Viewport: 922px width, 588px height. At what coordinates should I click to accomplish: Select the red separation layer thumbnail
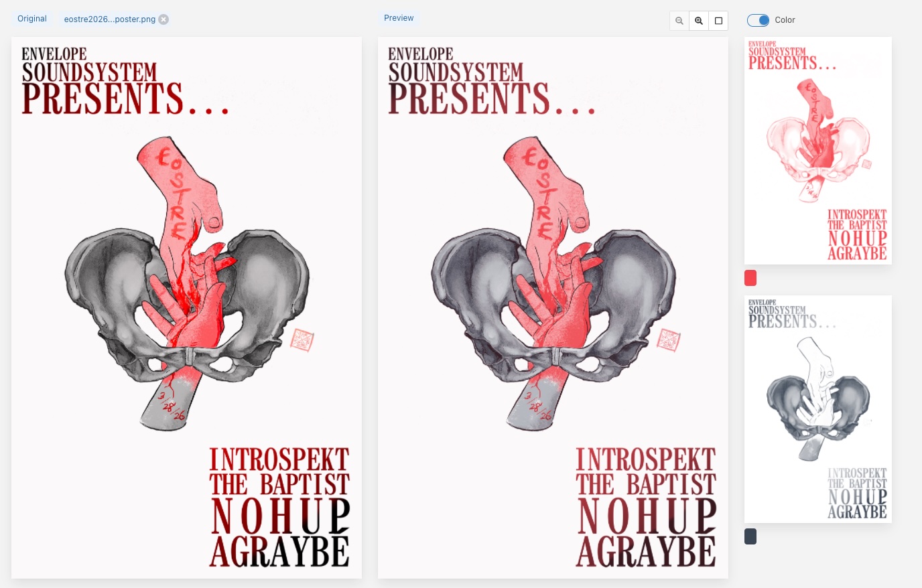click(x=817, y=151)
